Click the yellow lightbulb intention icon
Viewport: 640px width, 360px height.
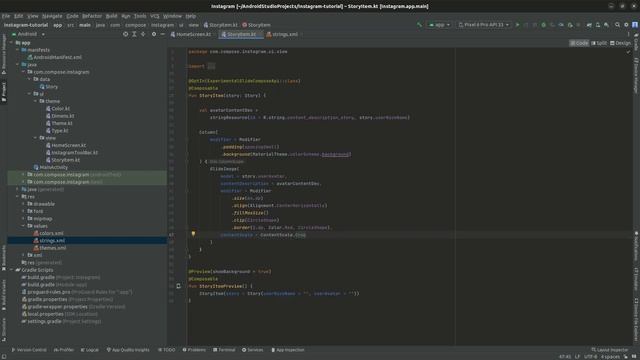click(x=193, y=234)
